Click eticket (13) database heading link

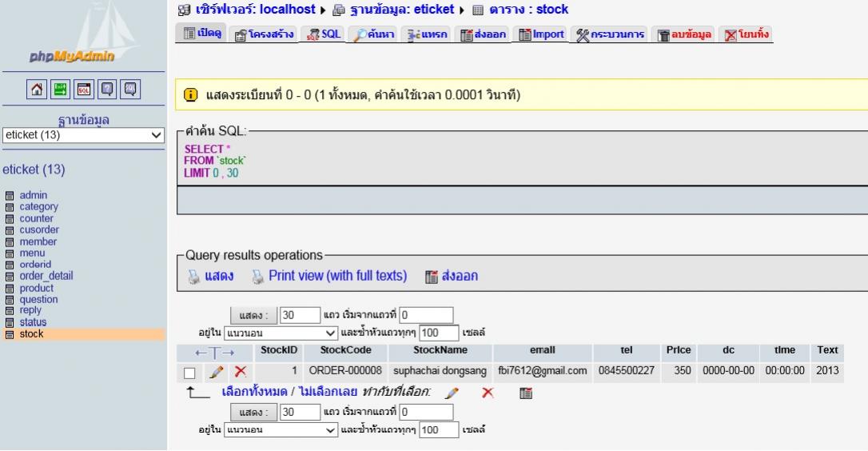click(x=34, y=170)
